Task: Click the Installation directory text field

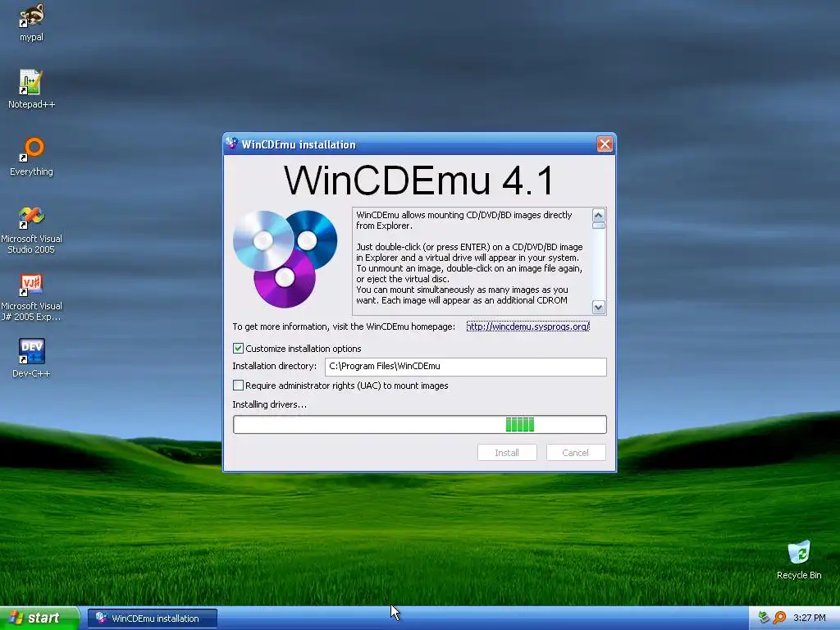Action: [466, 367]
